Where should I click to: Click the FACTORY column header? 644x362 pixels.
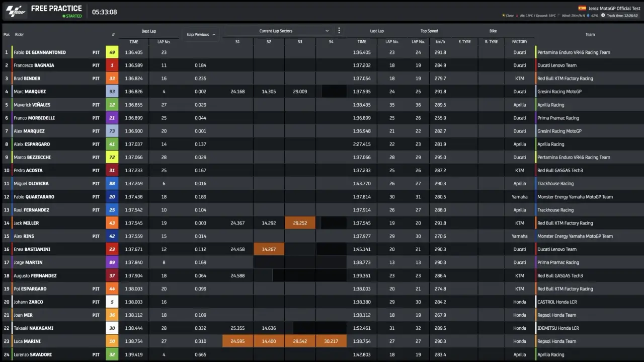[x=520, y=42]
